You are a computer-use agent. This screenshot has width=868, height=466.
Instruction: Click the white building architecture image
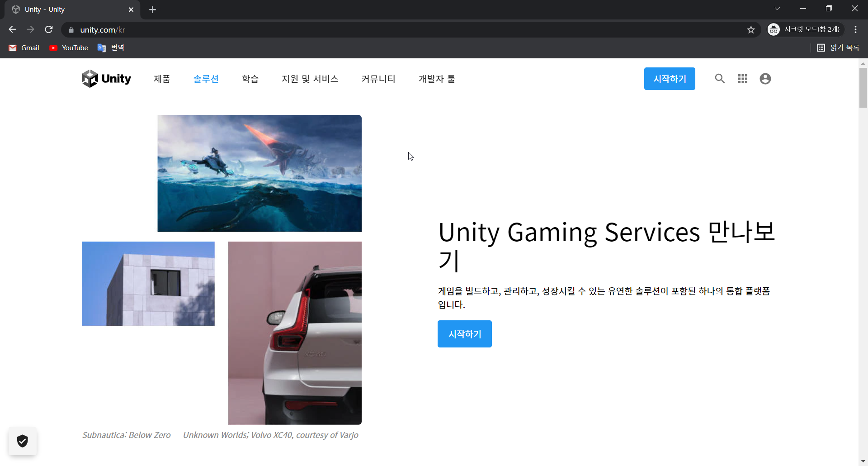[x=148, y=284]
